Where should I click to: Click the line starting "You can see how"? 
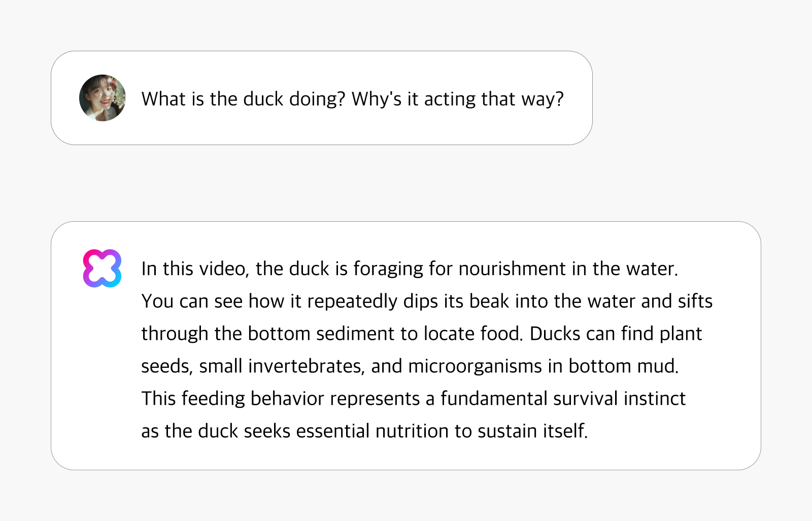point(427,301)
